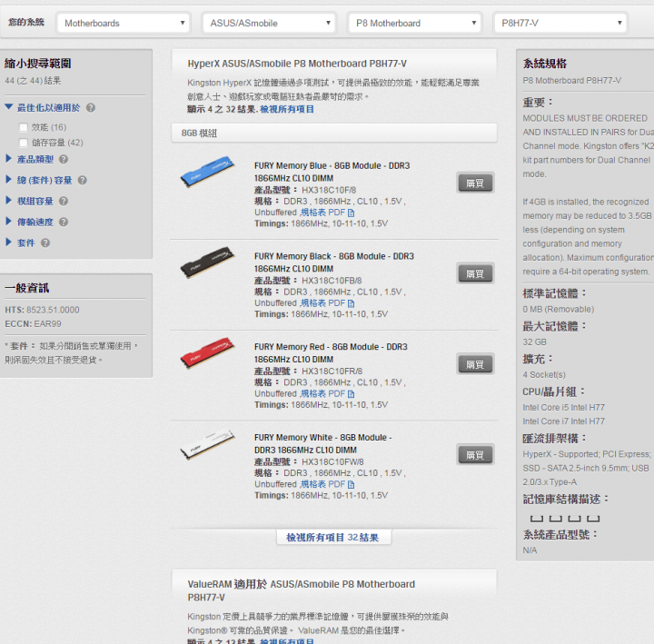654x644 pixels.
Task: Click the 32 GB maximum memory value
Action: point(534,342)
